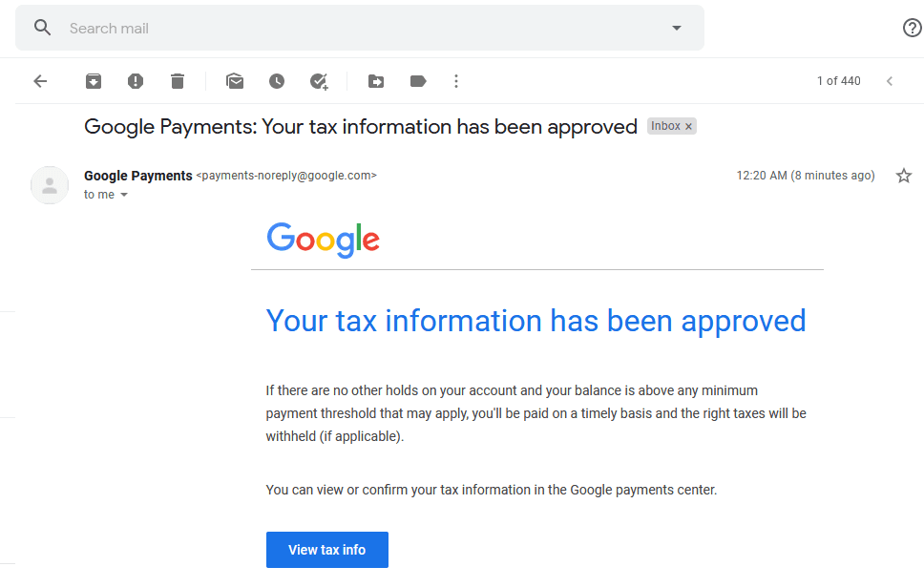This screenshot has height=588, width=924.
Task: Snooze this email with the clock icon
Action: pos(277,81)
